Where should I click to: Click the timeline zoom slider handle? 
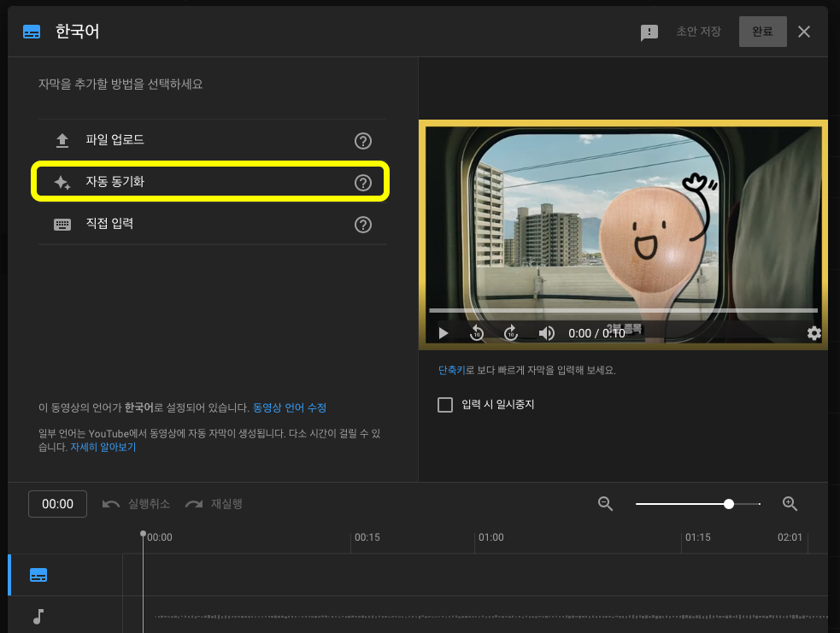pos(729,504)
